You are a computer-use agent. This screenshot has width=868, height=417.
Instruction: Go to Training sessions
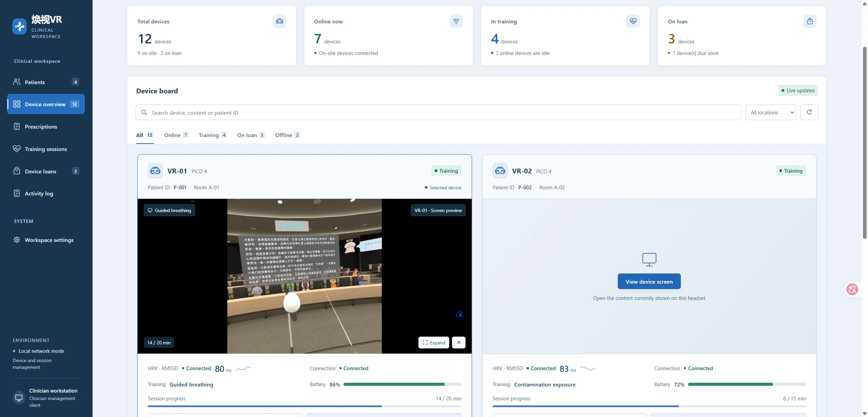point(46,149)
